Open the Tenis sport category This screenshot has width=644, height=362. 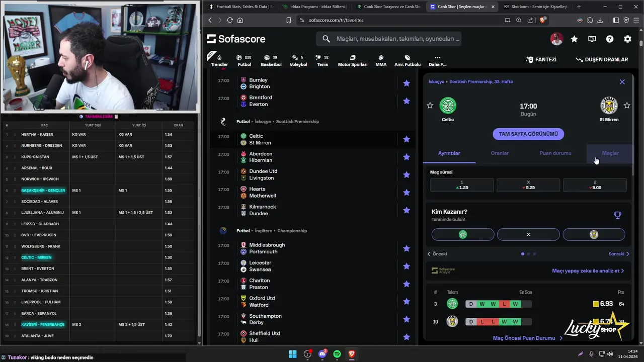[322, 61]
